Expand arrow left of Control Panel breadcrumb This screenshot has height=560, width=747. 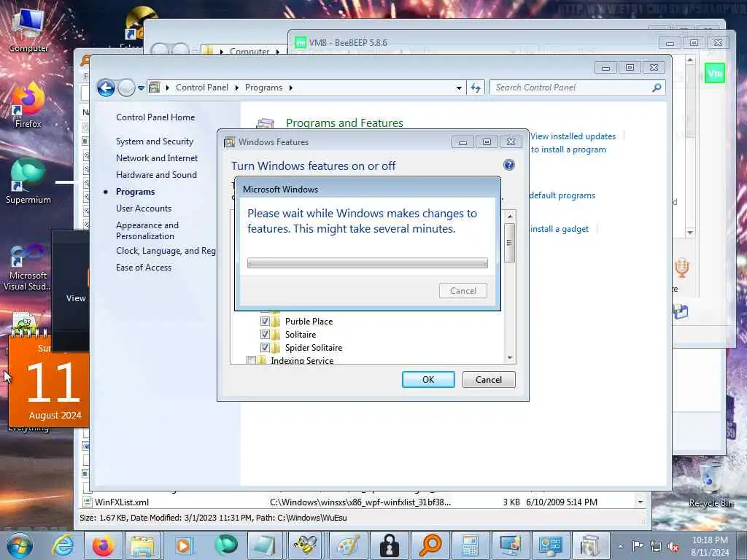point(168,87)
